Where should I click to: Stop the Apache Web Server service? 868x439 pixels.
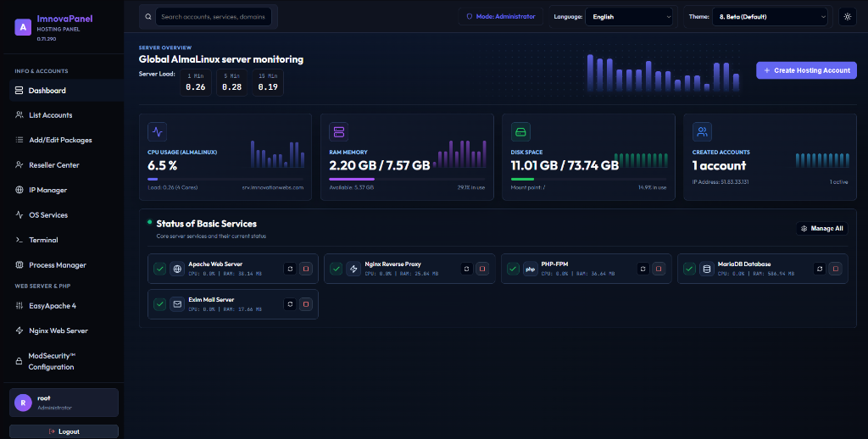click(306, 269)
